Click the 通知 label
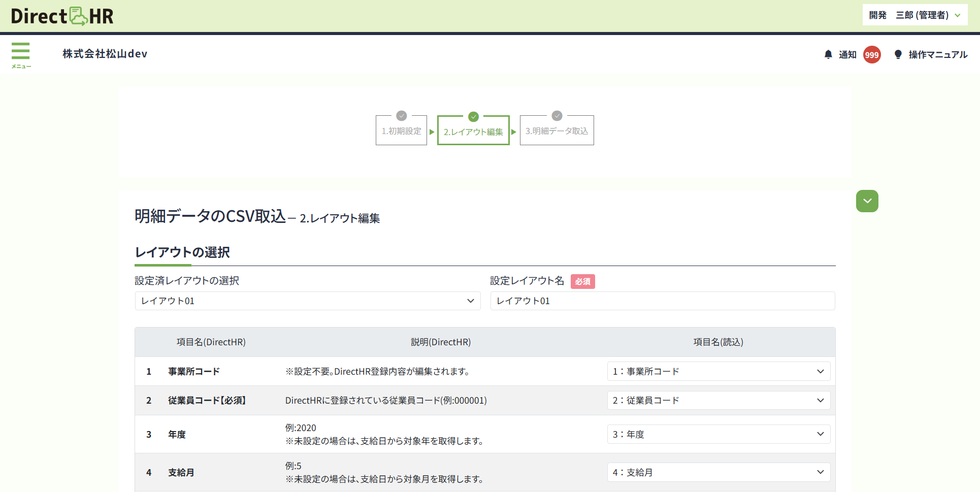Screen dimensions: 980x492 click(x=847, y=55)
